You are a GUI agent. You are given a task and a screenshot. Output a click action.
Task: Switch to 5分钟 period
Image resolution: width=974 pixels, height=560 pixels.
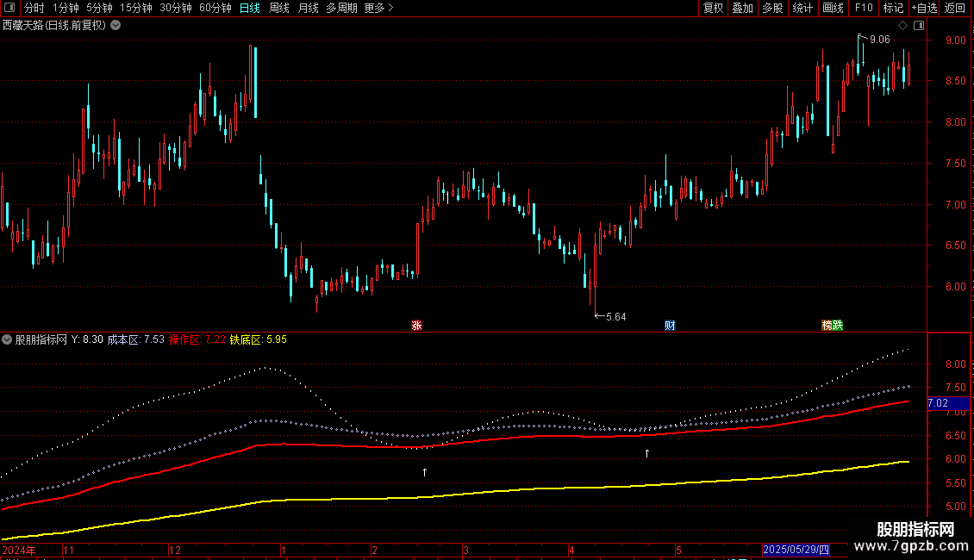click(99, 8)
